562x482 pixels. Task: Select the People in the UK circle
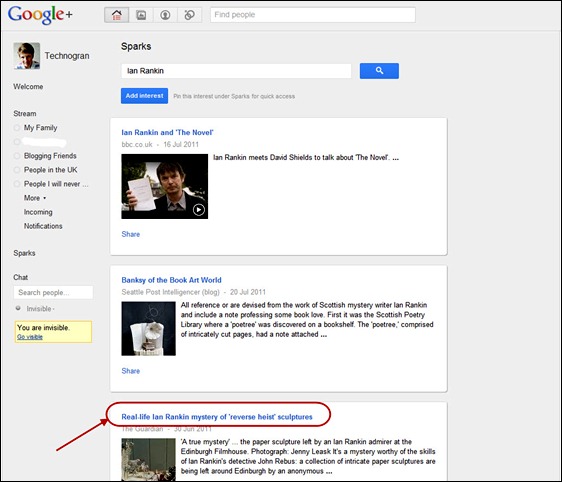tap(51, 170)
